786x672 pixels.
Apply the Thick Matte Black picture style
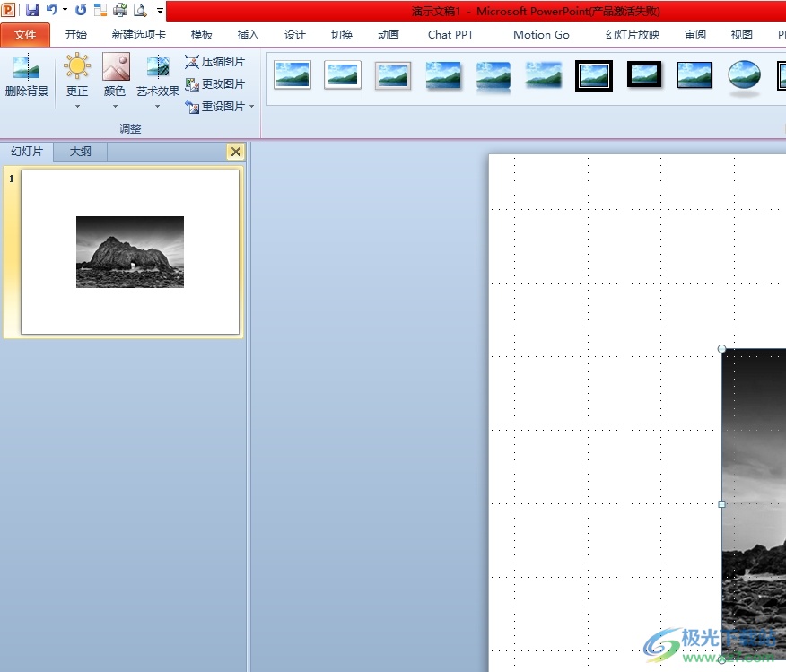[644, 74]
